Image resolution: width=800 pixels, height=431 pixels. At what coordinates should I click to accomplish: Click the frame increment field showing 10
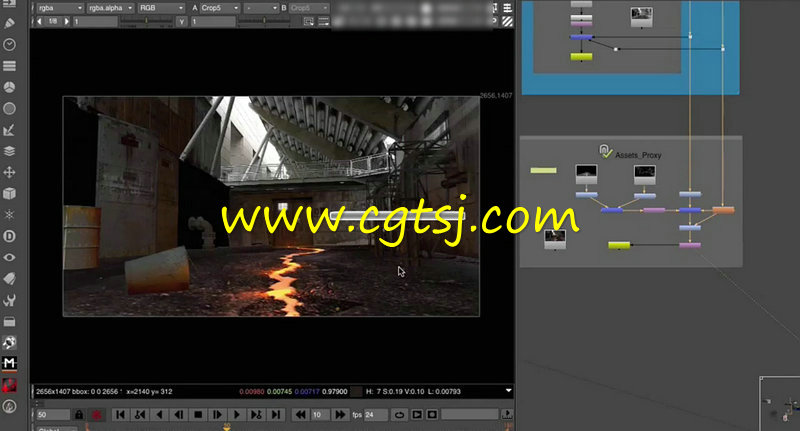coord(320,415)
